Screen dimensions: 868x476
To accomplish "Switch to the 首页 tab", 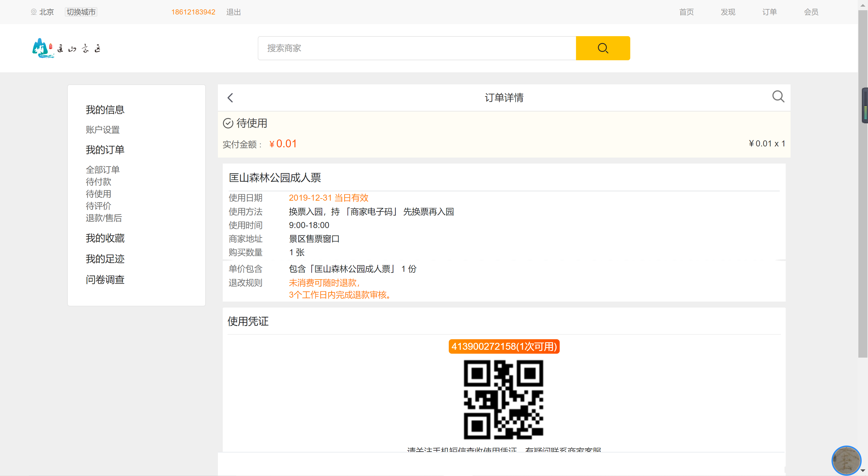I will 687,12.
